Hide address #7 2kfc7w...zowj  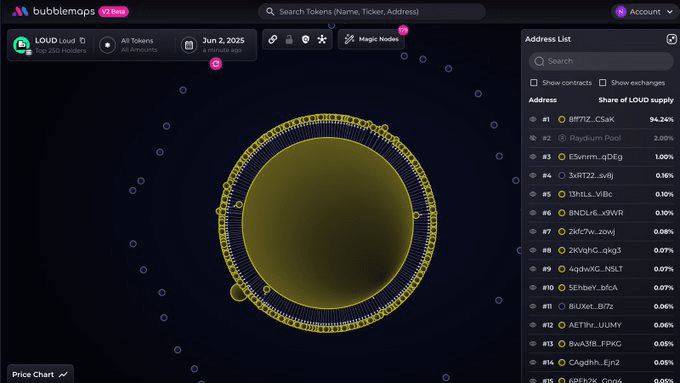(533, 231)
